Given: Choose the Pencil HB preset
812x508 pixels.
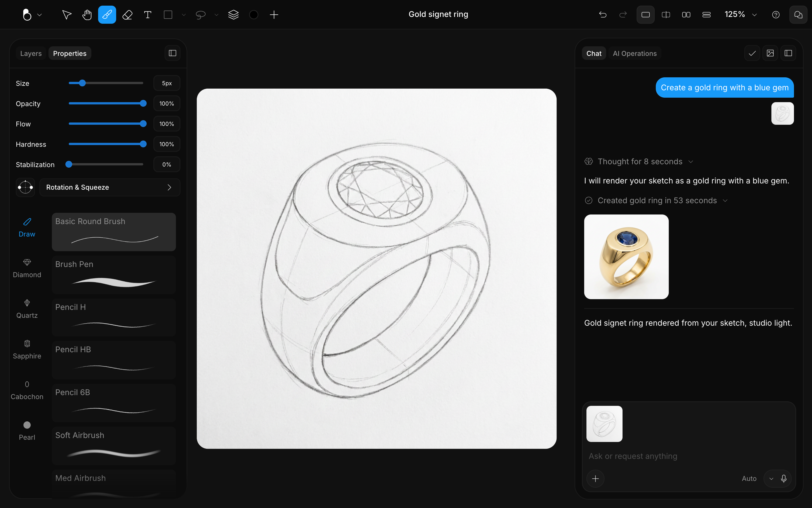Looking at the screenshot, I should [x=114, y=360].
